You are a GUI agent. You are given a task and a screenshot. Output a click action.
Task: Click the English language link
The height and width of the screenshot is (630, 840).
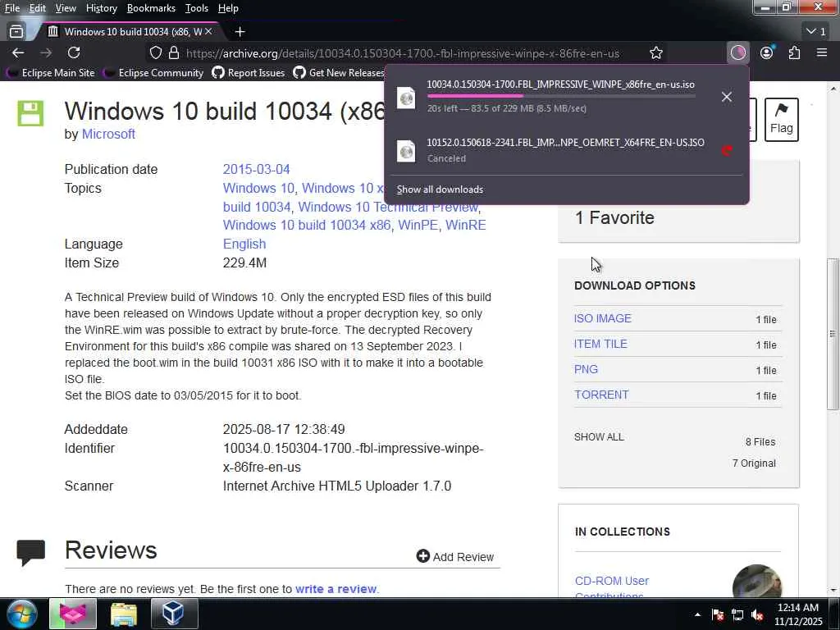(244, 244)
